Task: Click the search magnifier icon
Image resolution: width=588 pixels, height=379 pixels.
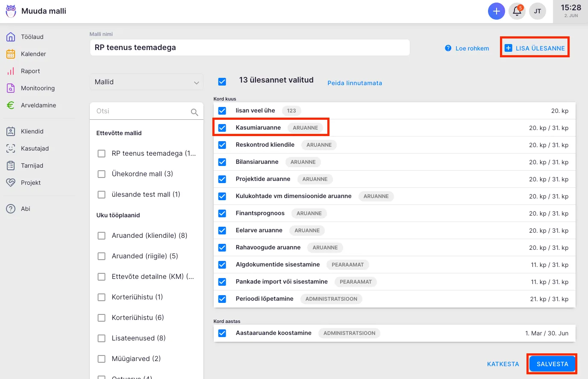Action: (194, 112)
